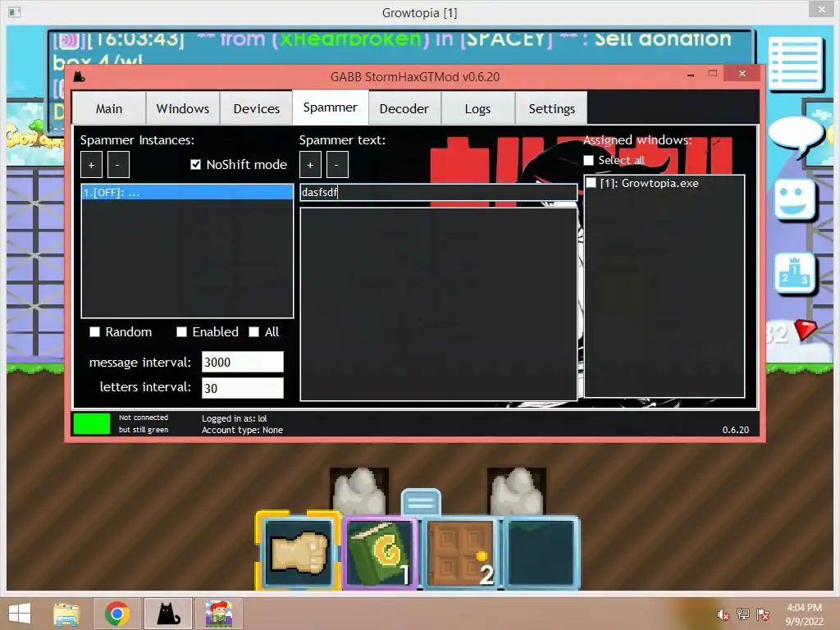Click the green connection status indicator

92,423
